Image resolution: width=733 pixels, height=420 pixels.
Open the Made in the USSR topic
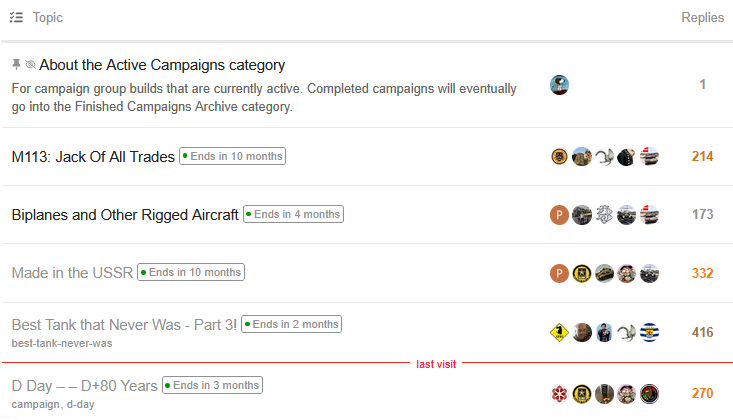coord(72,272)
